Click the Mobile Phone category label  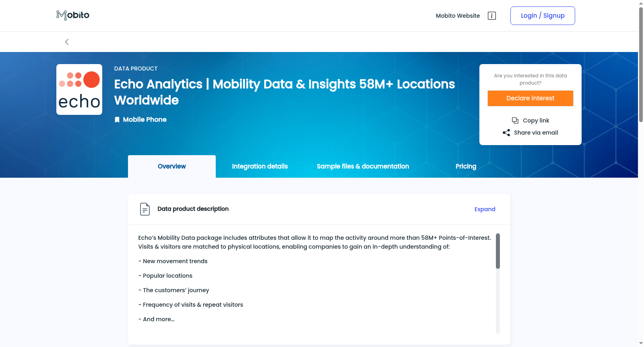coord(145,120)
